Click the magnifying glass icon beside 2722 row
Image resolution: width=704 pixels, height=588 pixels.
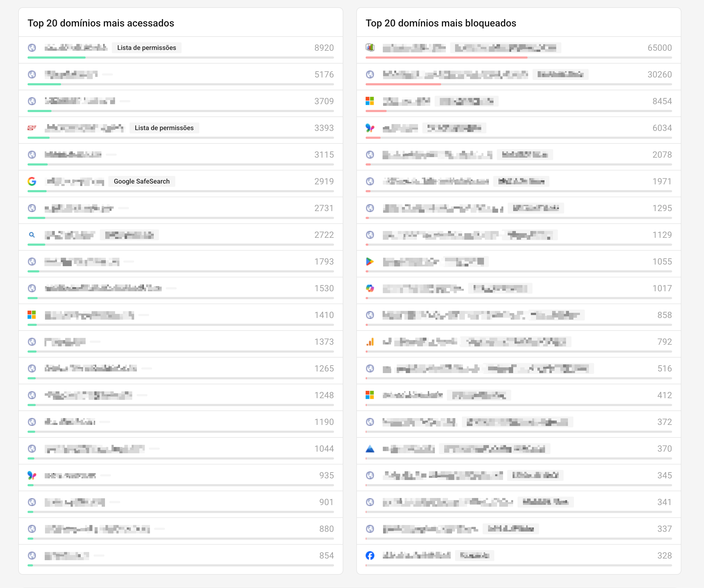click(x=32, y=235)
